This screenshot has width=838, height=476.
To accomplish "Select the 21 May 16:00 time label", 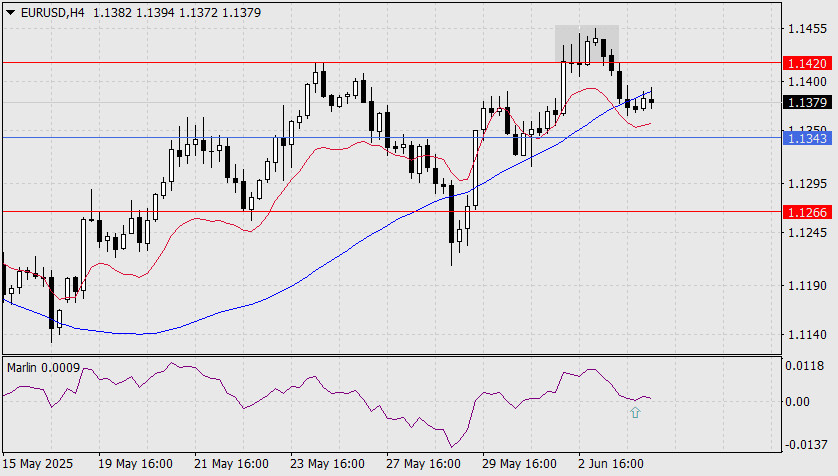I will [231, 463].
